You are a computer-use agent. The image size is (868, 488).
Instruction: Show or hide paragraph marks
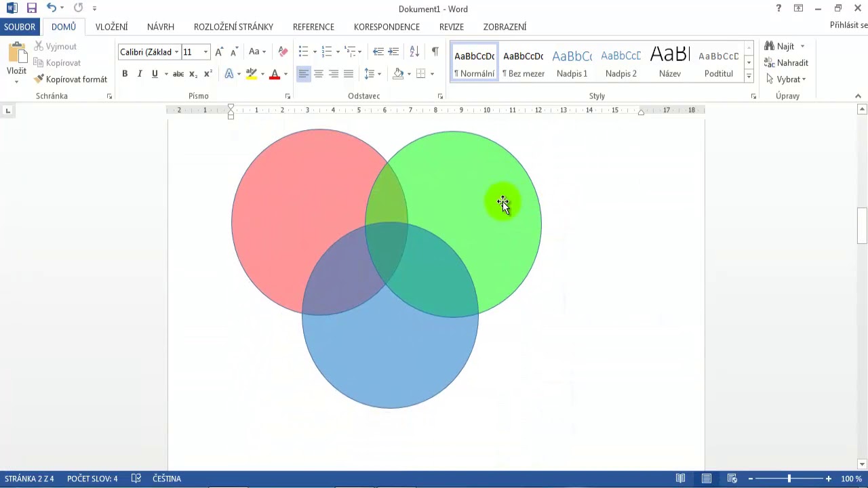[435, 52]
